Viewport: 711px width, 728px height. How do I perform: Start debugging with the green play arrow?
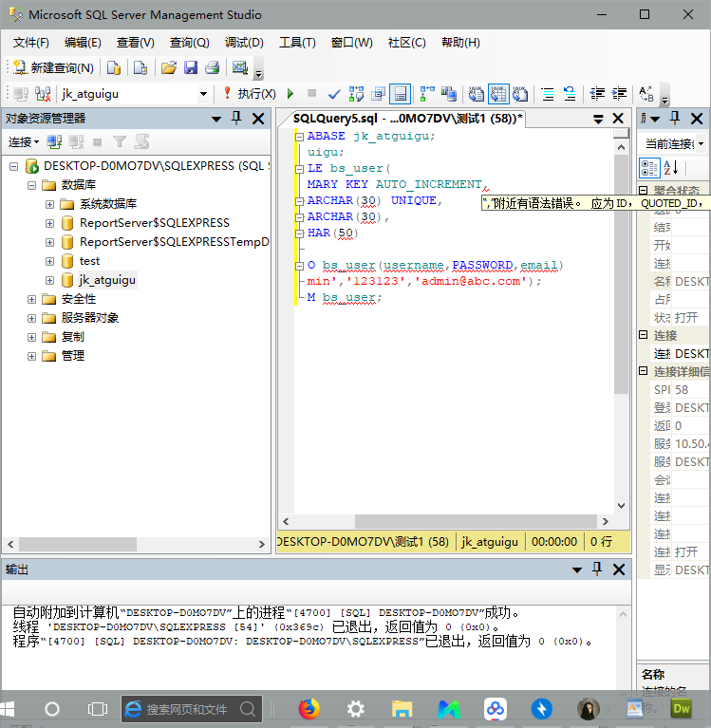[290, 94]
